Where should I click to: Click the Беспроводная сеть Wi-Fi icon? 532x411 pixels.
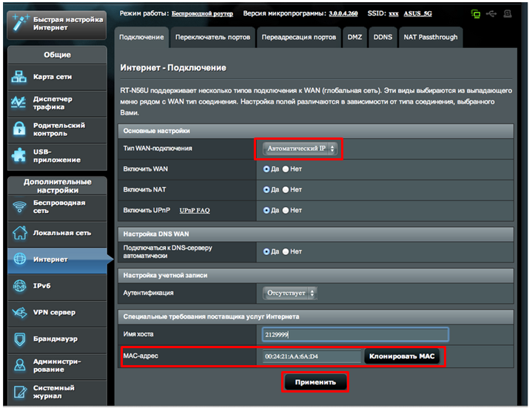coord(19,207)
